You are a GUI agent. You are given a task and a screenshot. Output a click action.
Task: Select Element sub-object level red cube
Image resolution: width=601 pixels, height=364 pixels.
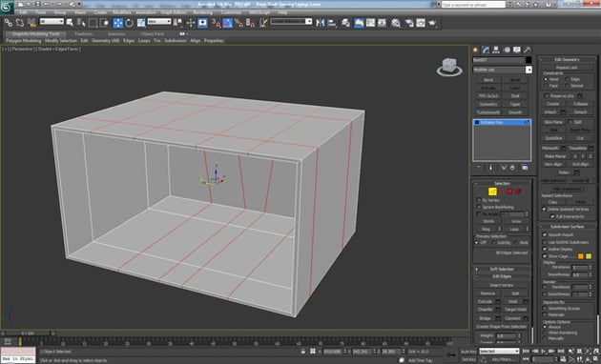click(x=518, y=192)
